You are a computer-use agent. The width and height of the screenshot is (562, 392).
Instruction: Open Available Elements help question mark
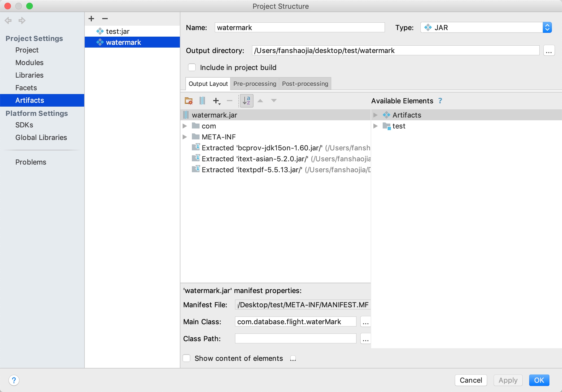tap(440, 101)
